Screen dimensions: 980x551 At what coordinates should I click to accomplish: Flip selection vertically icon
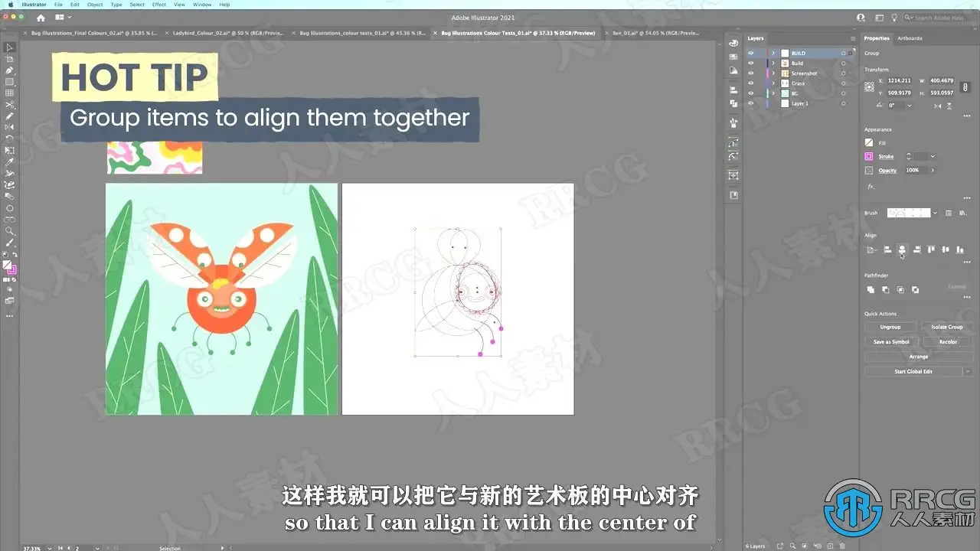949,105
